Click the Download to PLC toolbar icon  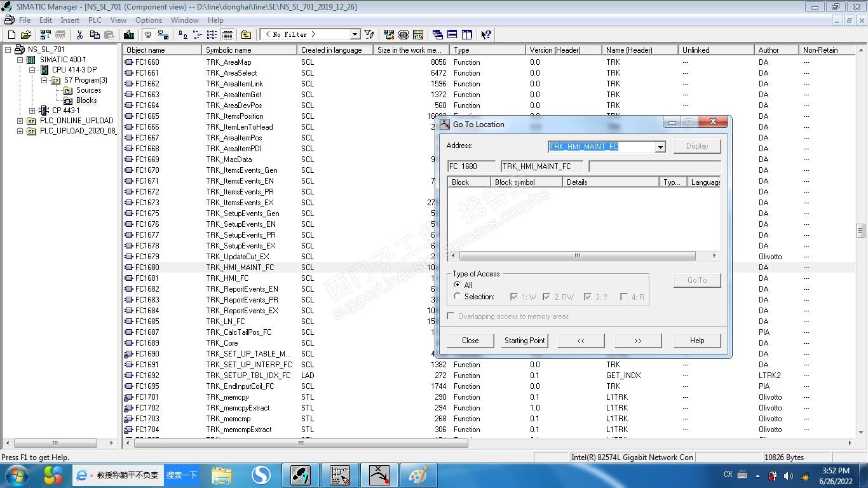tap(129, 35)
